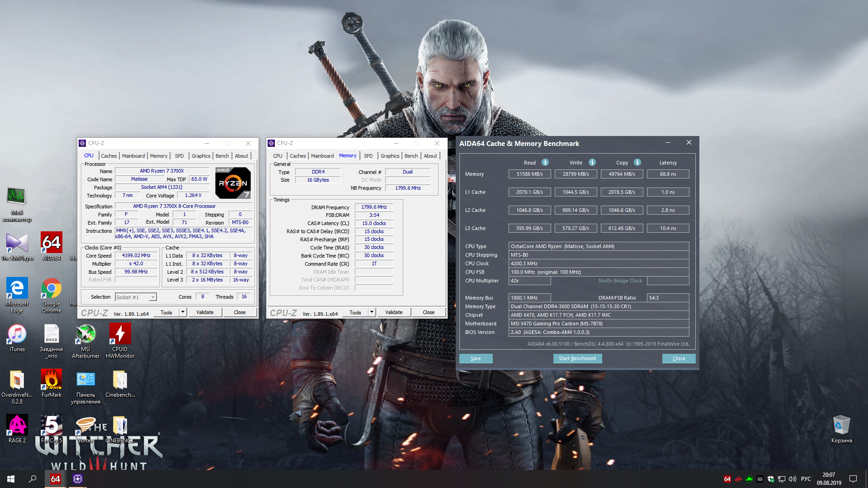Click Validate button in left CPU-Z window
The image size is (868, 488).
click(x=205, y=312)
